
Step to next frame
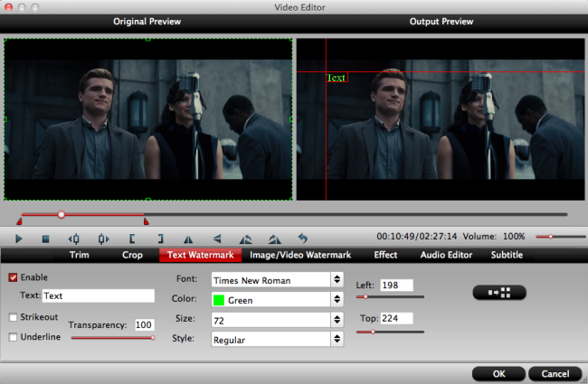[x=103, y=239]
